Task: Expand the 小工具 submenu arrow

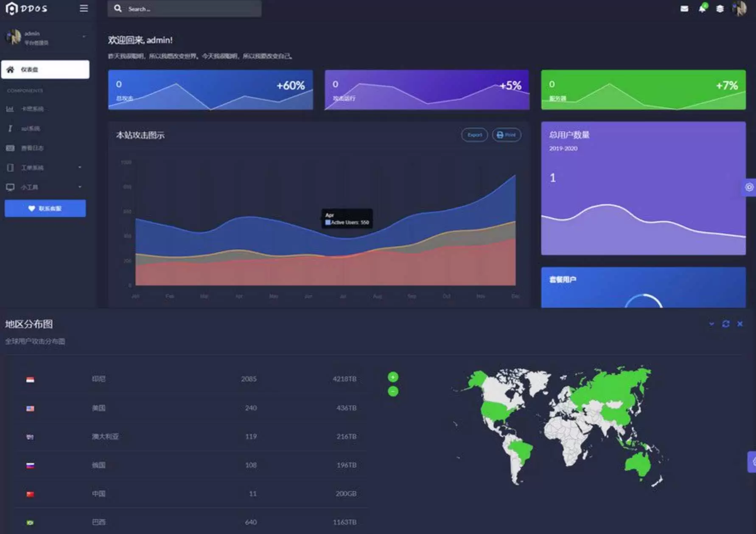Action: [x=80, y=187]
